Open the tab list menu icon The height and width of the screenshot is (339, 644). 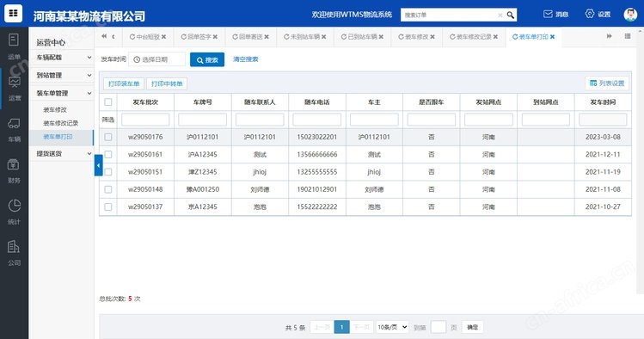coord(628,36)
